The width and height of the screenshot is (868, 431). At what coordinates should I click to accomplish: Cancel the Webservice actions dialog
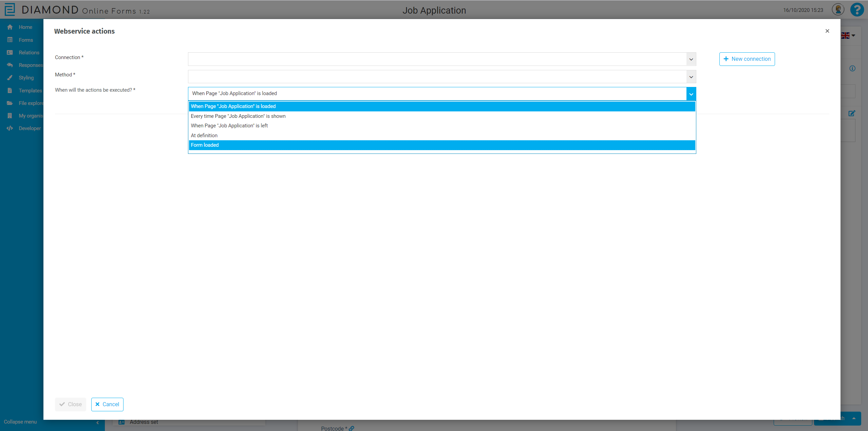(107, 404)
